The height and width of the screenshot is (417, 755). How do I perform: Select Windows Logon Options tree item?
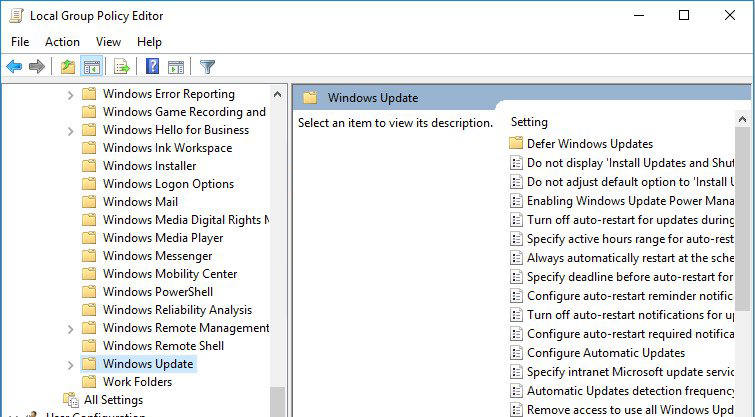click(169, 184)
